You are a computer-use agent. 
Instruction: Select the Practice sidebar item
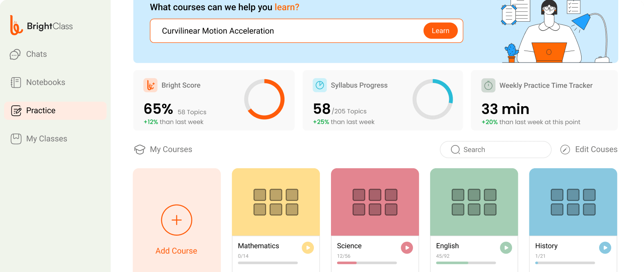[x=40, y=111]
